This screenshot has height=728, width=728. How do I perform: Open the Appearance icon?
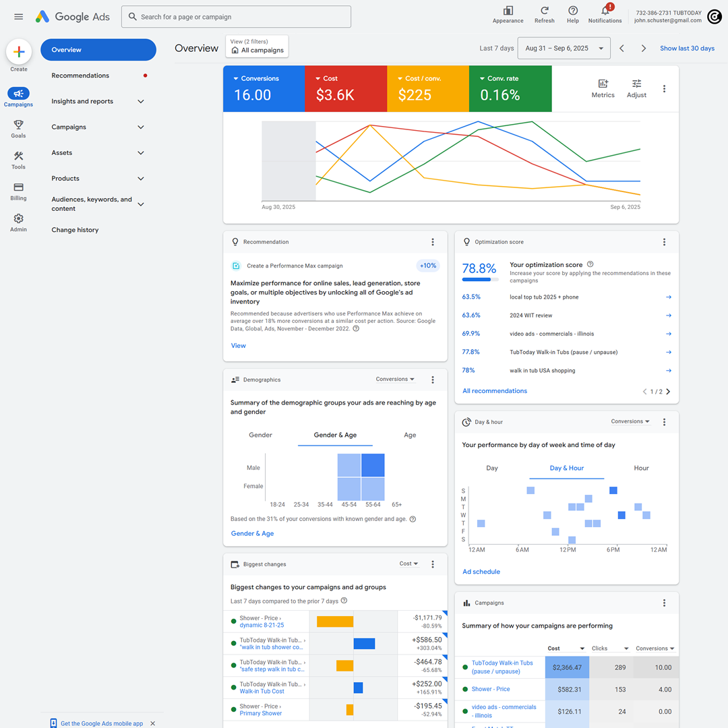pyautogui.click(x=508, y=11)
